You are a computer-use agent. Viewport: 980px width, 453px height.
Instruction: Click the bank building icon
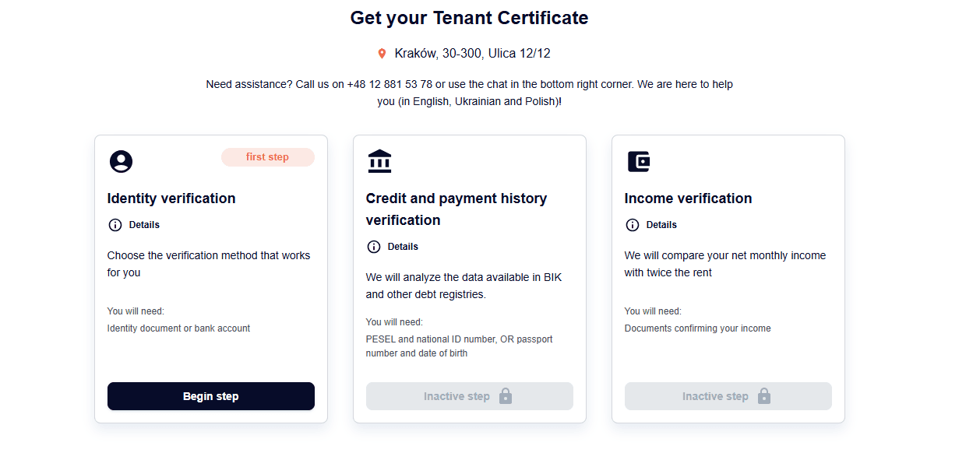[x=379, y=161]
